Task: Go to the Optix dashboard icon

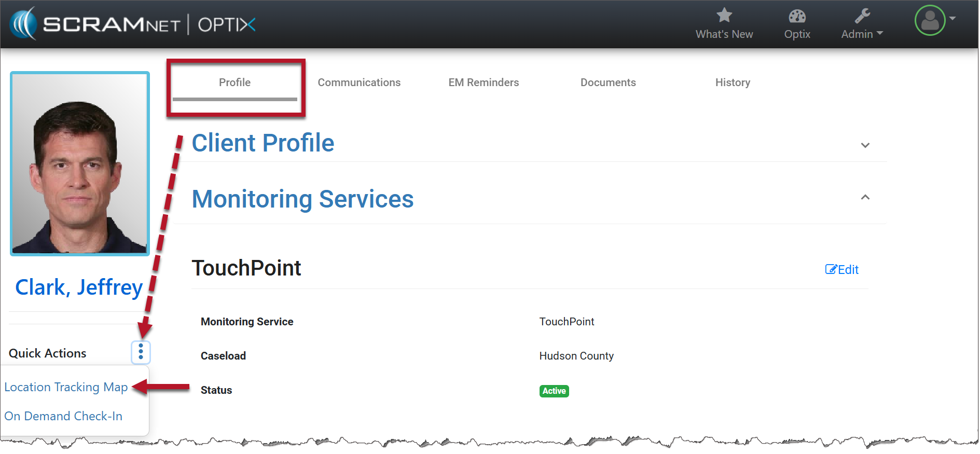Action: (x=796, y=17)
